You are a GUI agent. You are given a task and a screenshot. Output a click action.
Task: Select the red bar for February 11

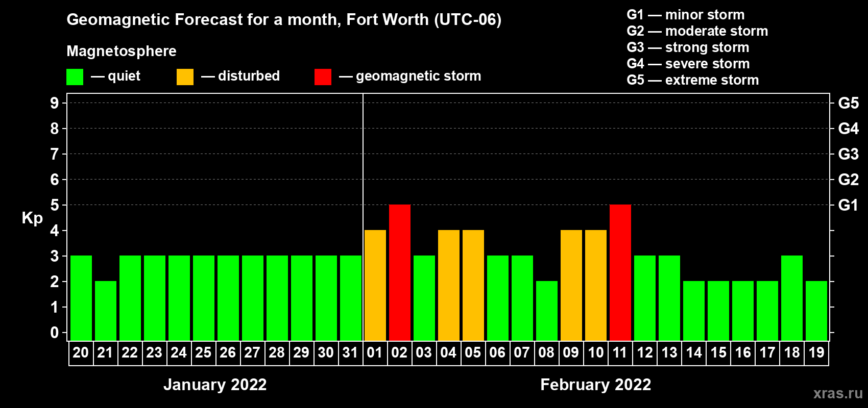620,272
